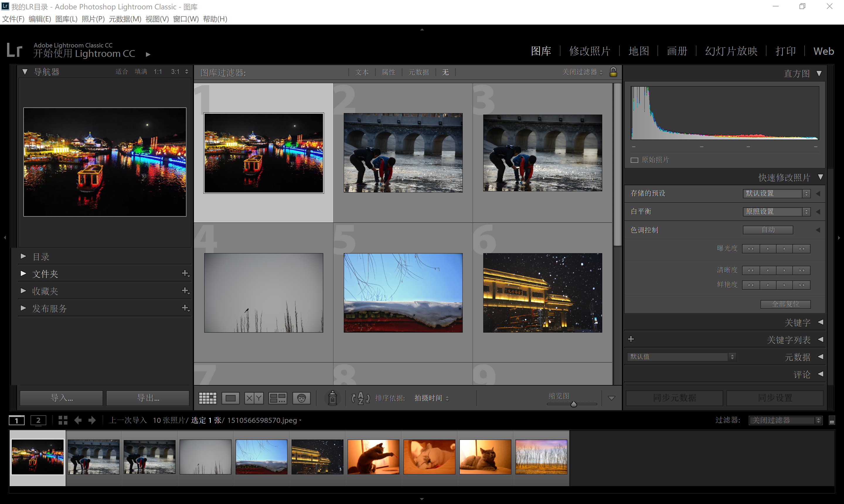The image size is (844, 504).
Task: Add new folder with 文件夹 plus icon
Action: (185, 273)
